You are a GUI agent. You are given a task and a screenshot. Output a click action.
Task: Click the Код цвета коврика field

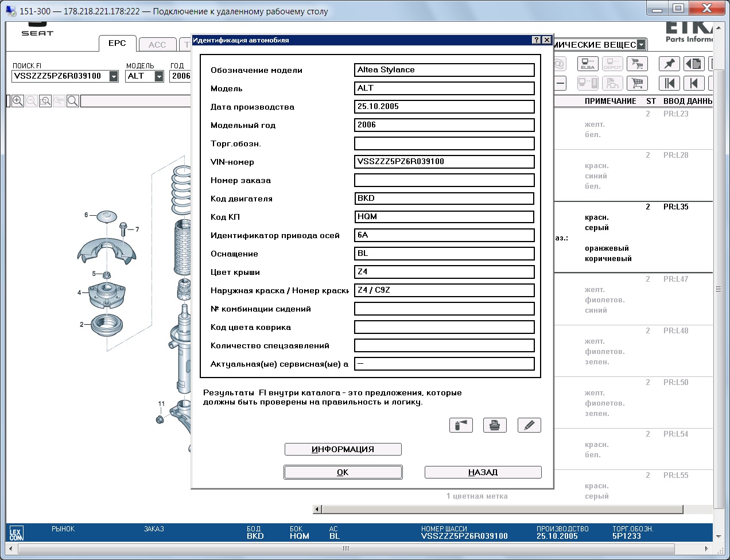tap(444, 327)
